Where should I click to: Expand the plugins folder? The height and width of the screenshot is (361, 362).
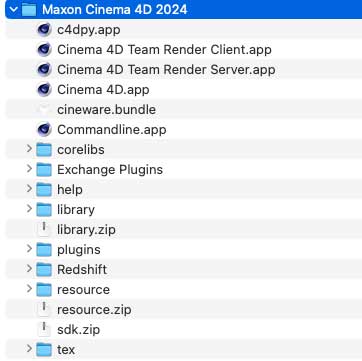click(29, 249)
